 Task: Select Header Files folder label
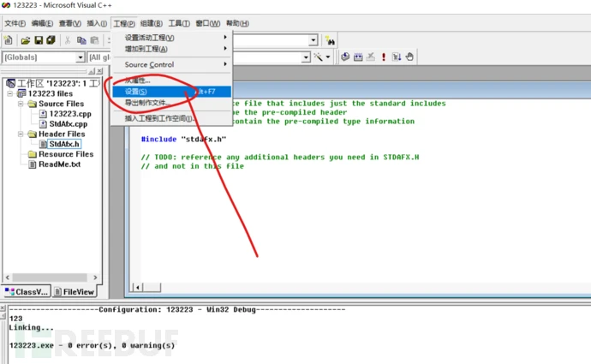pos(62,134)
